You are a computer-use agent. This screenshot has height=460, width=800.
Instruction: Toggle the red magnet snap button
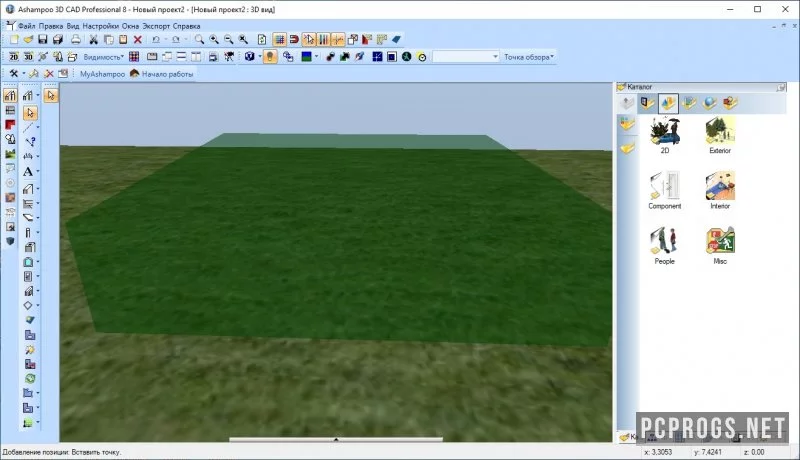(x=294, y=39)
